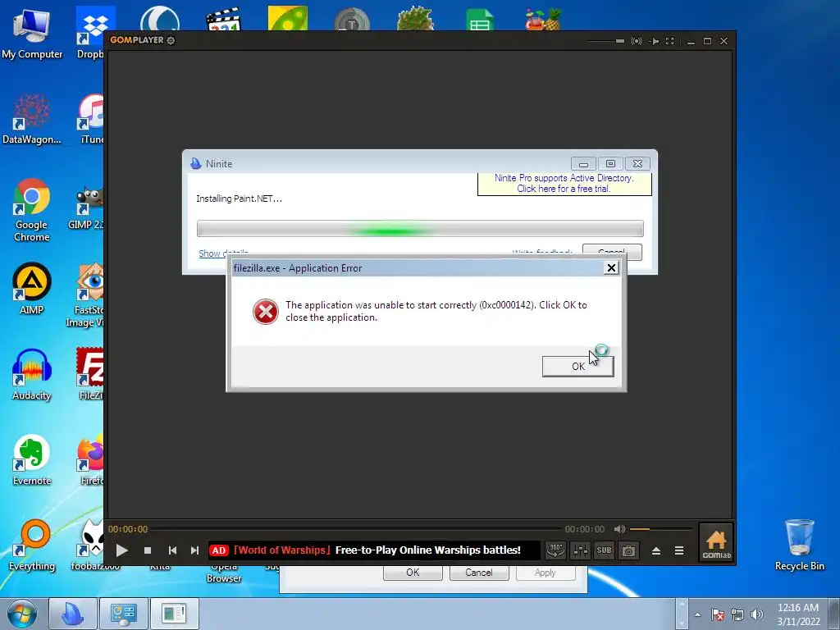Launch Everything search shortcut
The height and width of the screenshot is (630, 840).
32,546
